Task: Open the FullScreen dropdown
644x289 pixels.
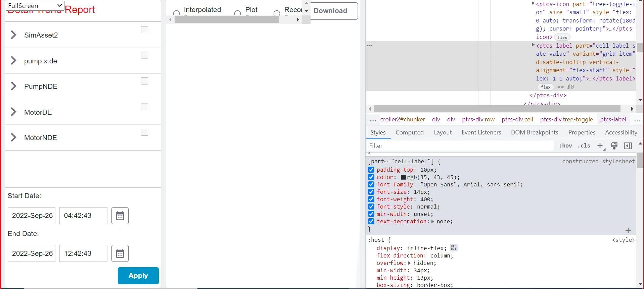Action: tap(35, 5)
